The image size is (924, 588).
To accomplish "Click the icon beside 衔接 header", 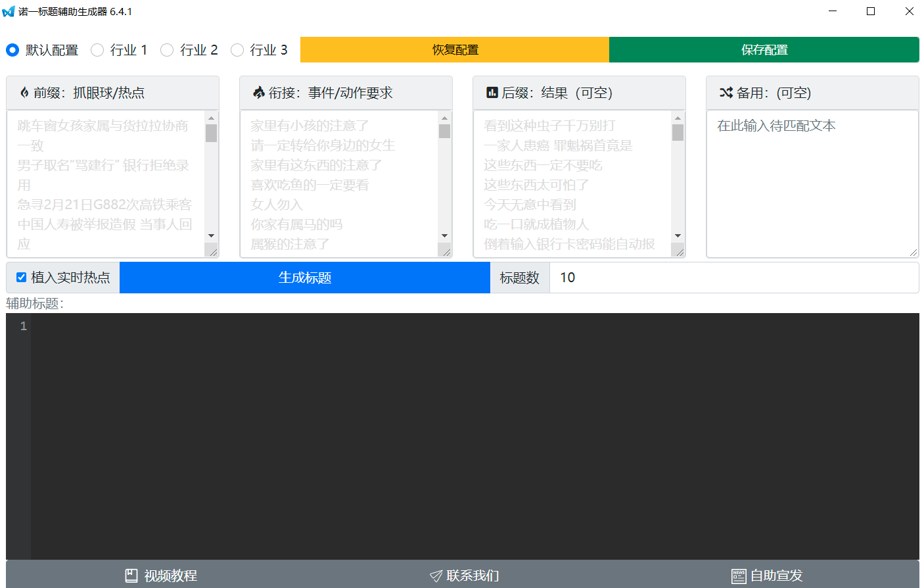I will (x=259, y=93).
